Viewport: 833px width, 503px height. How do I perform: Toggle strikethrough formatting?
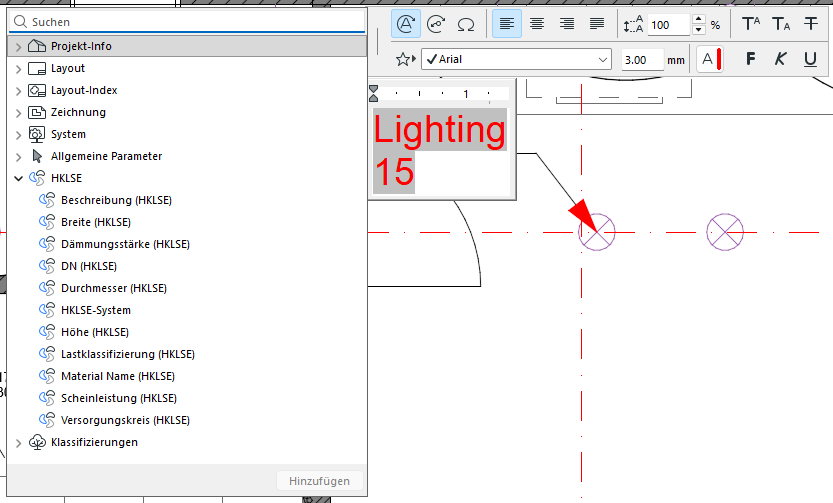pos(811,24)
